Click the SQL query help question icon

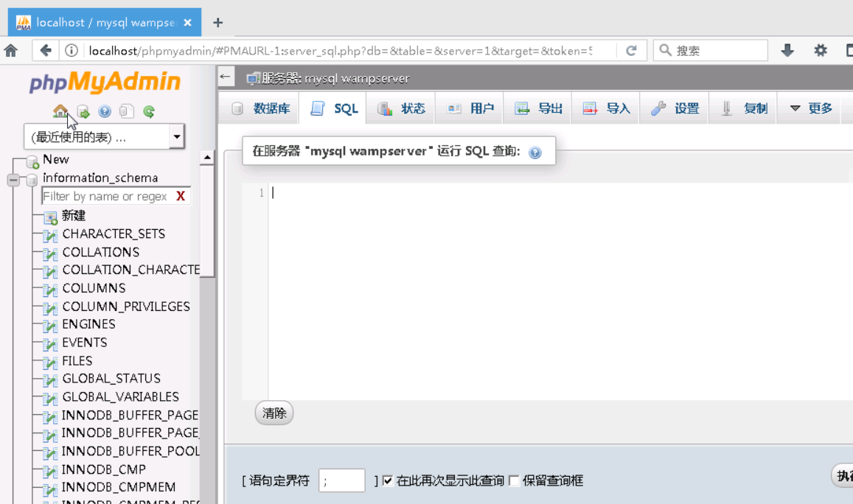click(x=535, y=153)
